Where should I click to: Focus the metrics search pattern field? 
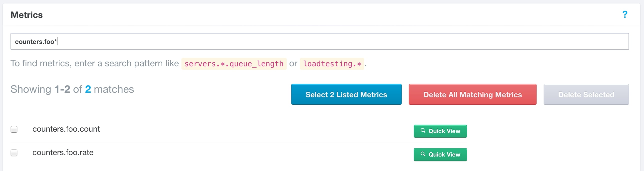click(320, 41)
